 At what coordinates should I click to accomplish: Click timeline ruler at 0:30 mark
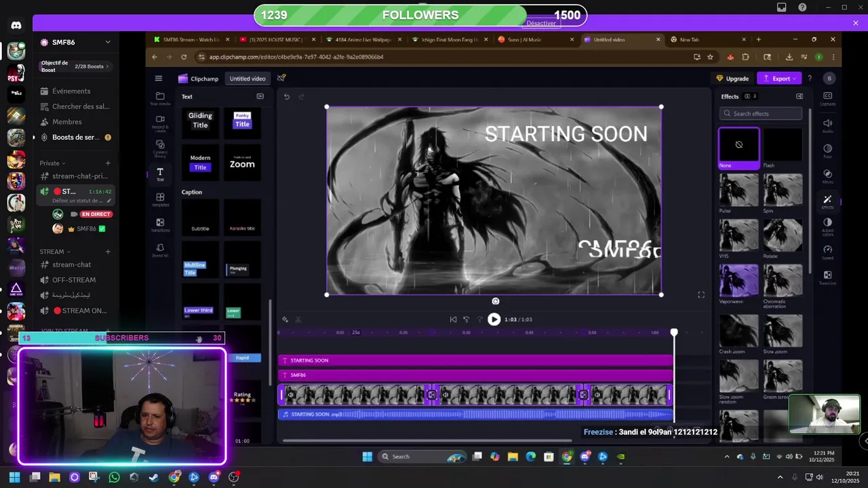tap(466, 332)
